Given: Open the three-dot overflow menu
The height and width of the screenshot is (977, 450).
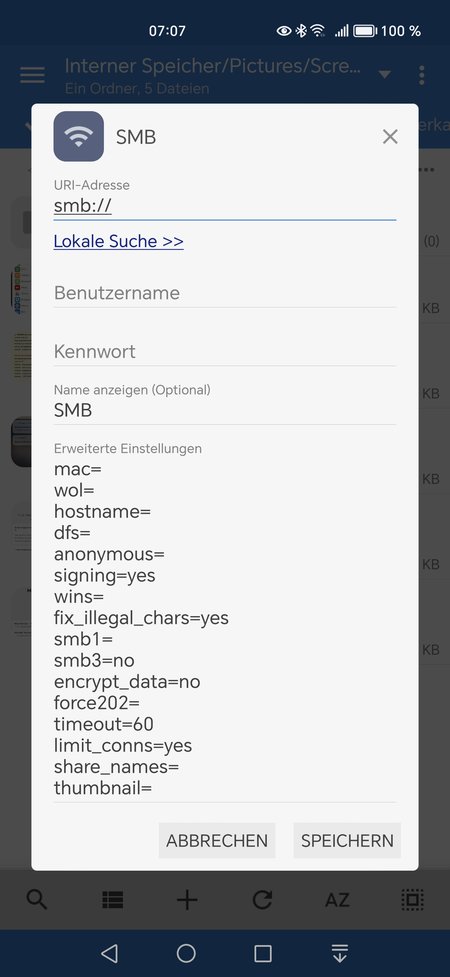Looking at the screenshot, I should (422, 75).
